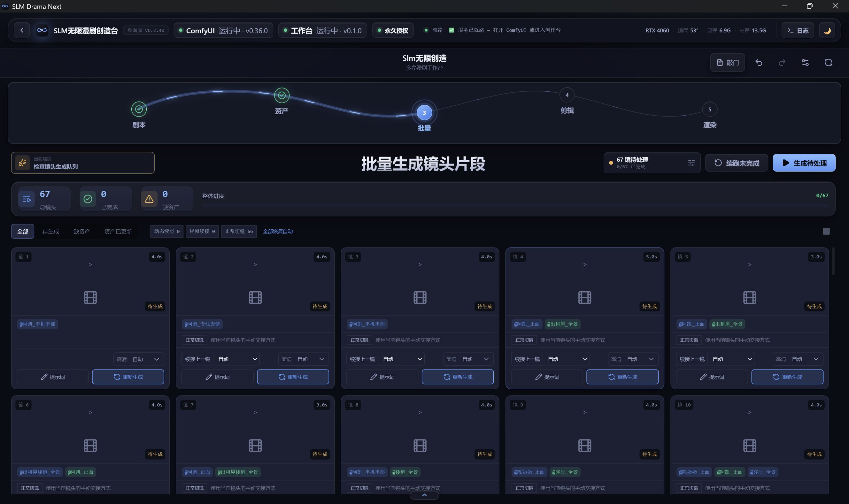Viewport: 849px width, 504px height.
Task: Switch to the 待生成 tab
Action: tap(50, 231)
